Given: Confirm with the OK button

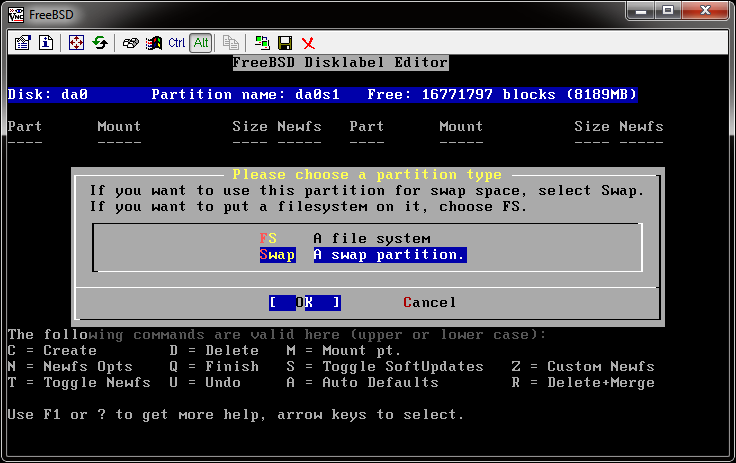Looking at the screenshot, I should click(x=305, y=302).
